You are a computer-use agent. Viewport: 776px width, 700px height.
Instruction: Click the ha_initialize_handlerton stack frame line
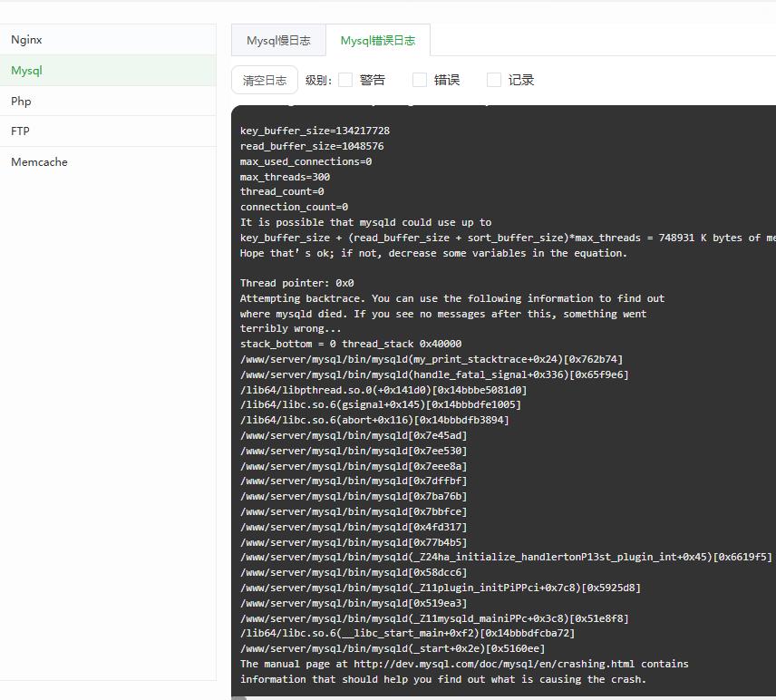[x=506, y=558]
